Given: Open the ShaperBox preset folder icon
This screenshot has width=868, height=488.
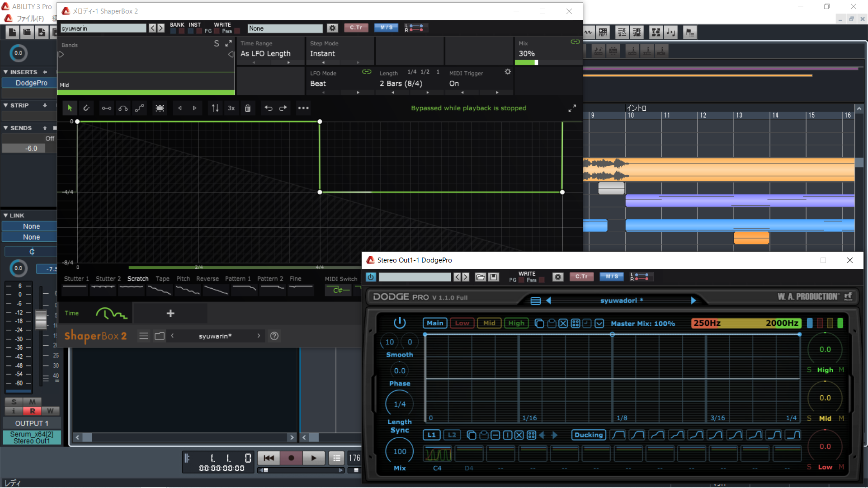Looking at the screenshot, I should coord(160,336).
